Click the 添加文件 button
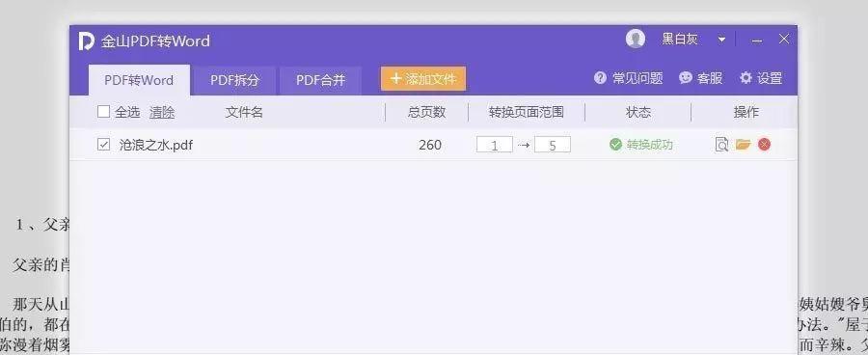This screenshot has width=868, height=355. click(423, 79)
